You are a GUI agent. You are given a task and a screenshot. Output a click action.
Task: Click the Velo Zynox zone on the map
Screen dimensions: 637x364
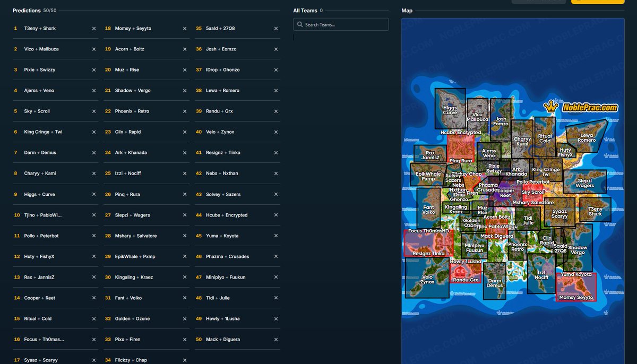tap(427, 278)
